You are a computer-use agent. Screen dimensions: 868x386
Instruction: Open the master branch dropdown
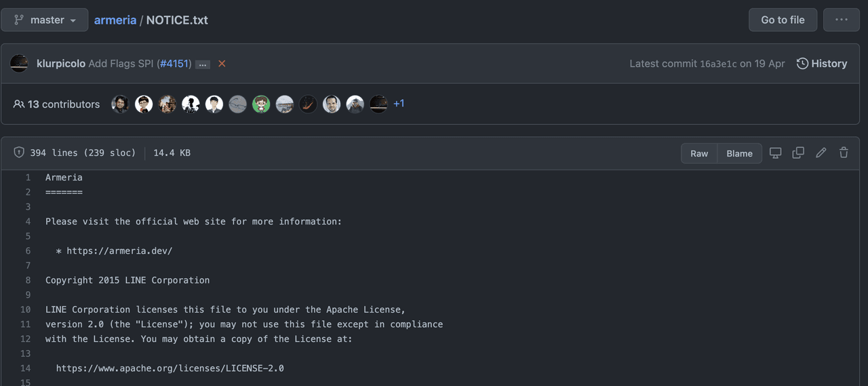click(x=45, y=20)
